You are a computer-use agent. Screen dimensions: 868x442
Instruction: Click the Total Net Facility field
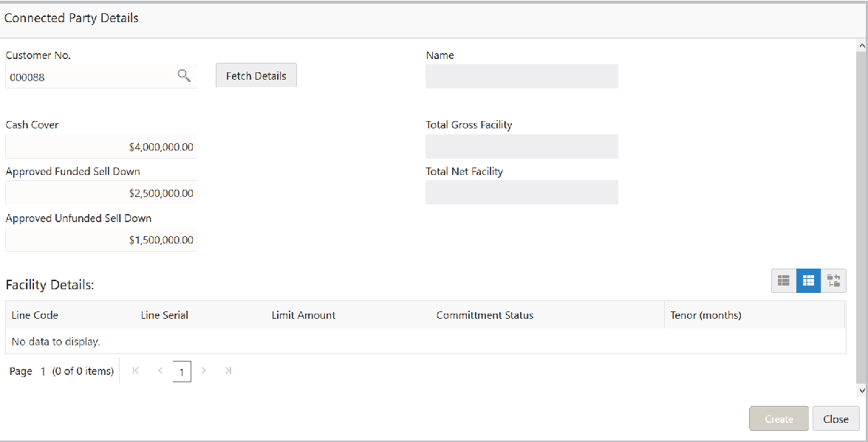[522, 193]
